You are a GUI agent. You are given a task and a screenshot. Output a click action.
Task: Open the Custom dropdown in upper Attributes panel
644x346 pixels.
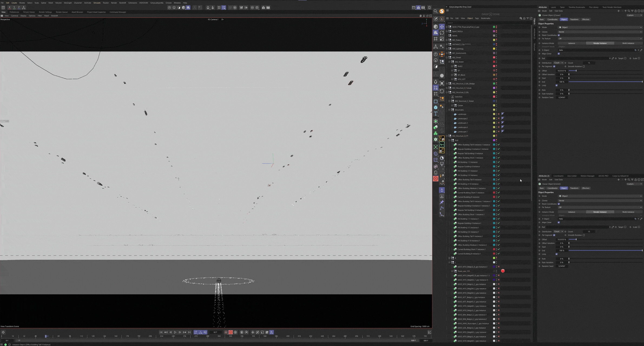tap(634, 15)
